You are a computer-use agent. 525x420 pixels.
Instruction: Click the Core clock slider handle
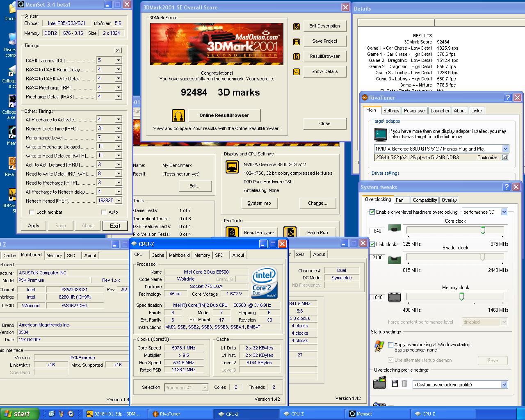pos(483,230)
